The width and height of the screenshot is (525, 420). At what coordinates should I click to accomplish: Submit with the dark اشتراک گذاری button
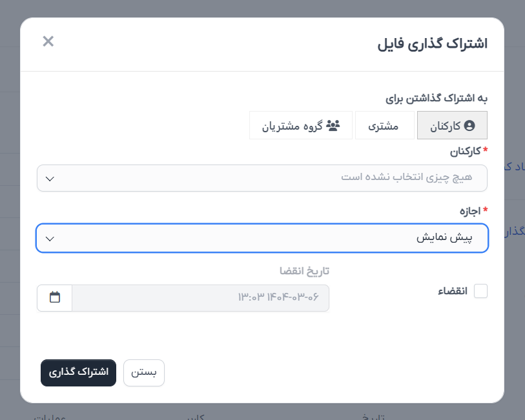(x=78, y=373)
